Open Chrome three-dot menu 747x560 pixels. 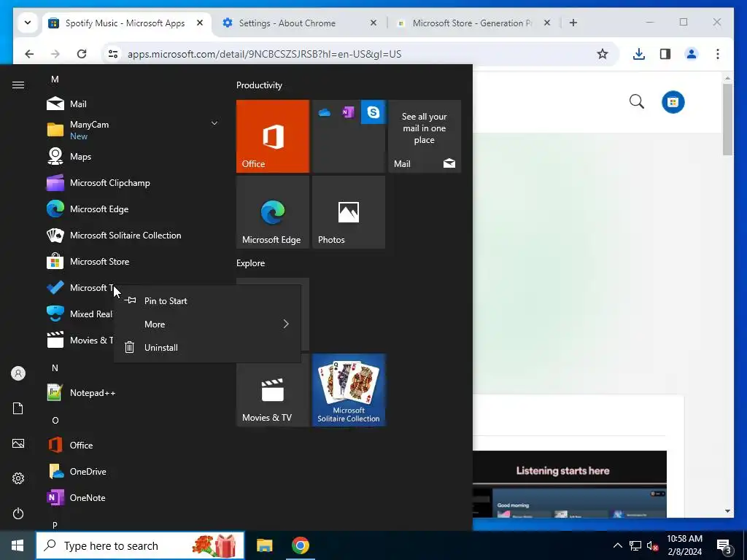[718, 54]
